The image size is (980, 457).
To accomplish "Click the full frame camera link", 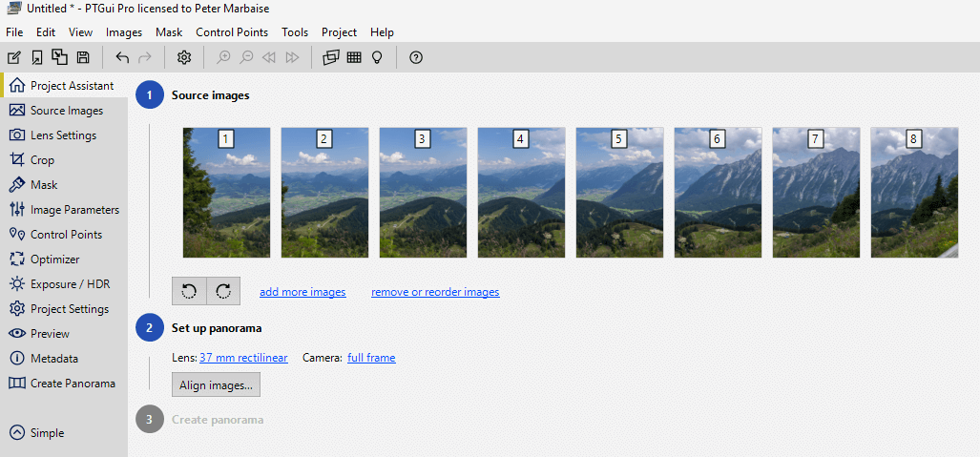I will [x=371, y=358].
